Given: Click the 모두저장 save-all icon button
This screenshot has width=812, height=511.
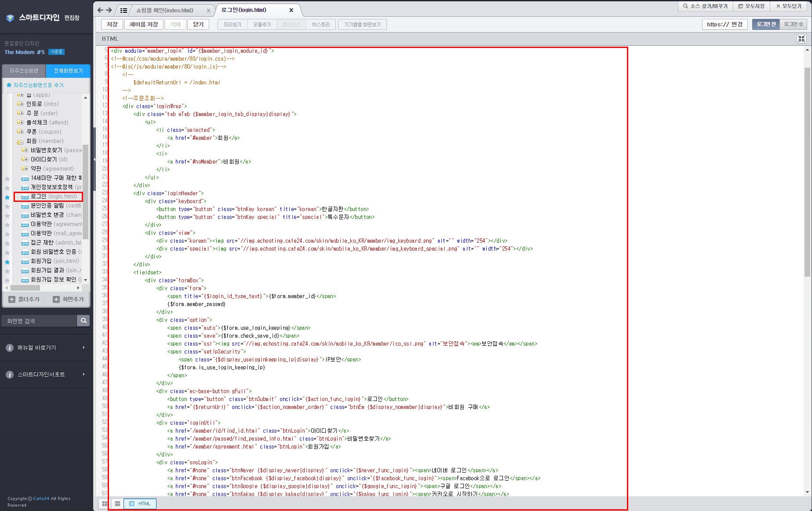Looking at the screenshot, I should [751, 6].
